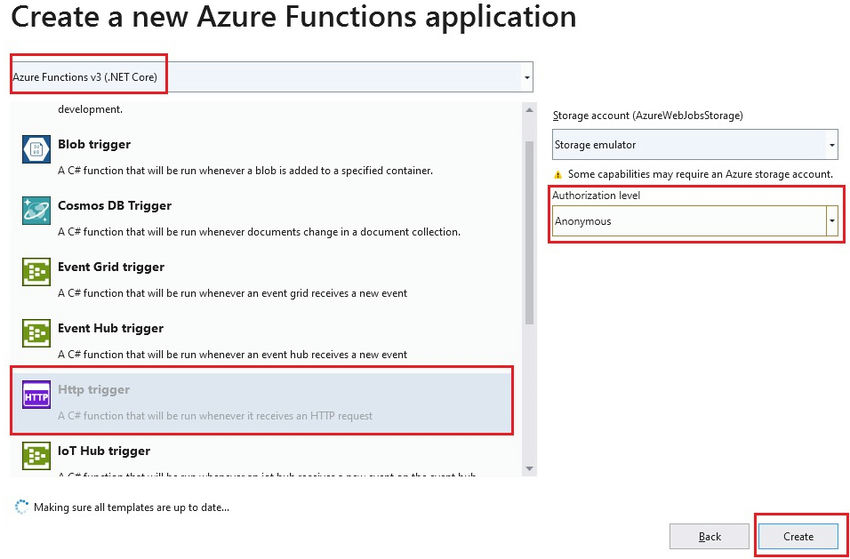Click the storage account warning icon

(558, 174)
